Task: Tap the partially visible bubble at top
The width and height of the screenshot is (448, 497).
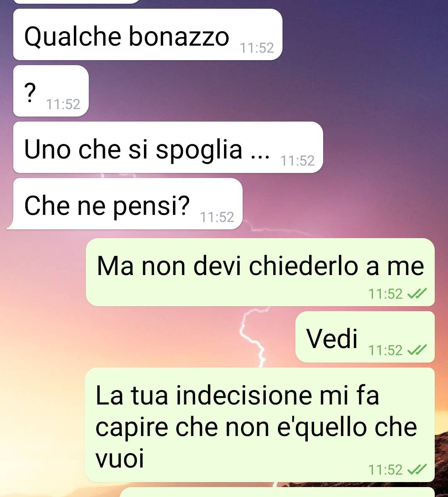Action: [x=77, y=2]
